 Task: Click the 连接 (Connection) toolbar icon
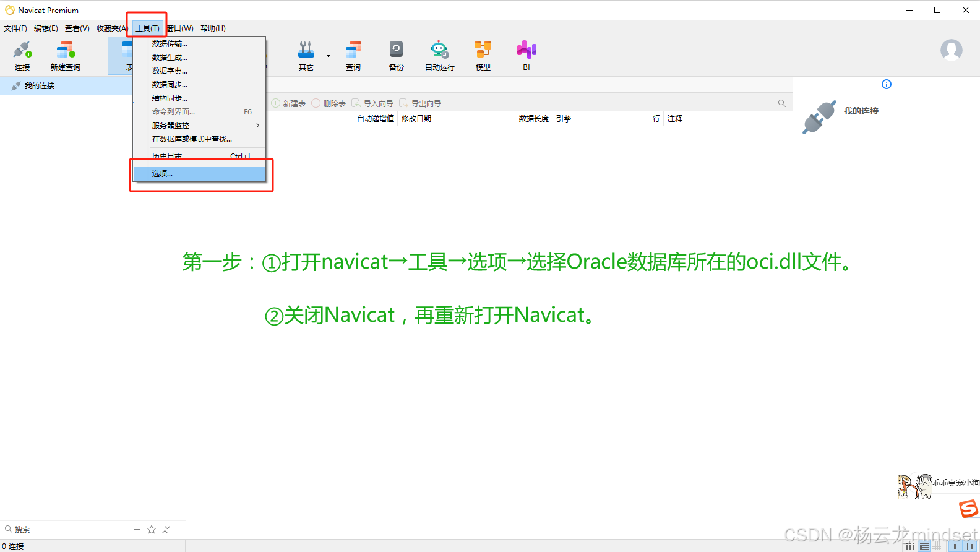(x=22, y=56)
